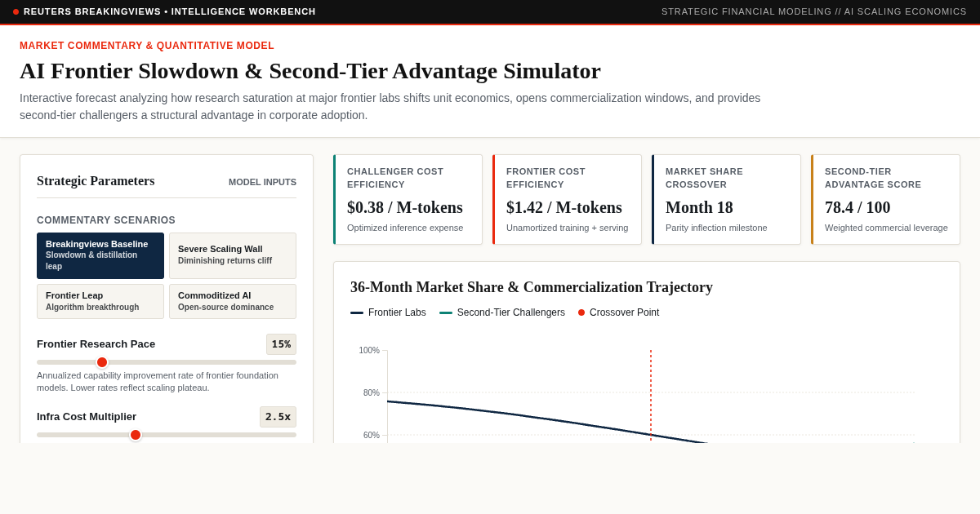Select the Breakingviews Baseline scenario
Viewport: 980px width, 514px height.
click(x=100, y=255)
